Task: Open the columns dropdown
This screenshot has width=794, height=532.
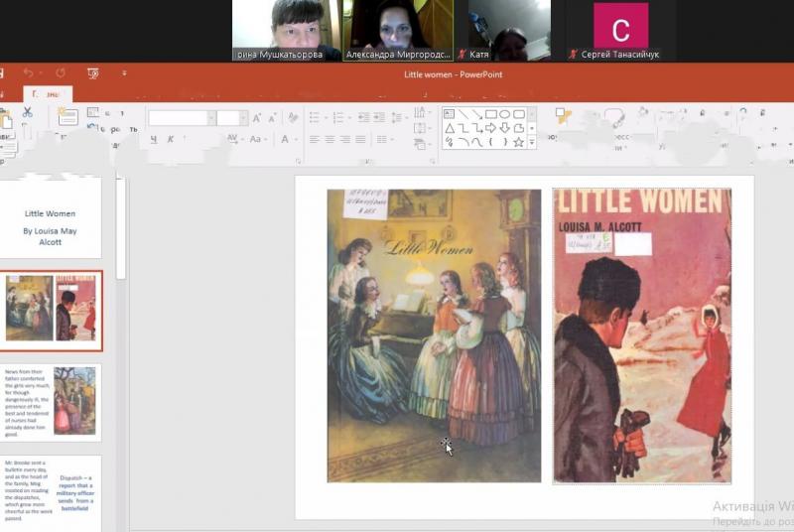Action: coord(384,140)
